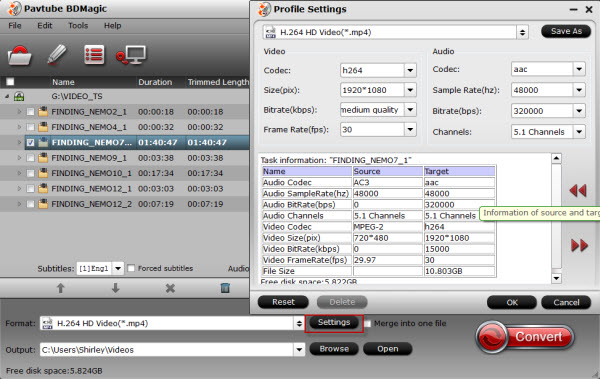Check the FINDING_NEMO12_1 checkbox

30,188
